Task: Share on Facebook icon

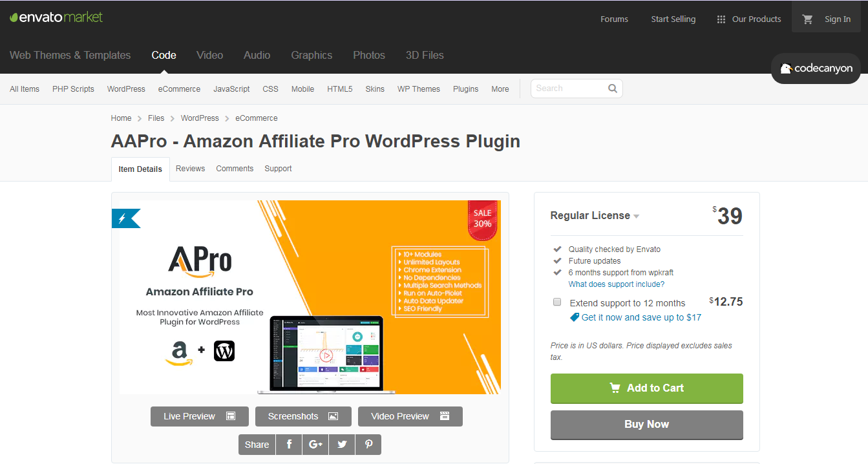Action: click(289, 445)
